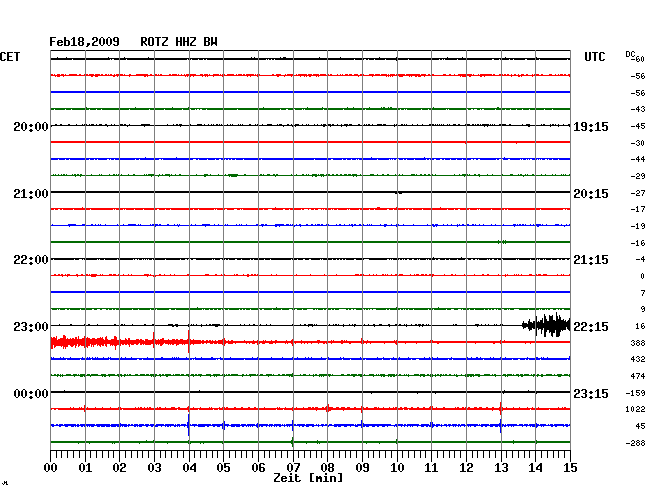650x494 pixels.
Task: Click the date label Feb18,2009
Action: tap(84, 42)
